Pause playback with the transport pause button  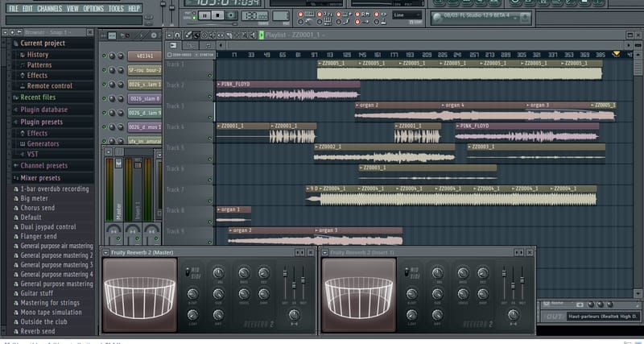(204, 15)
